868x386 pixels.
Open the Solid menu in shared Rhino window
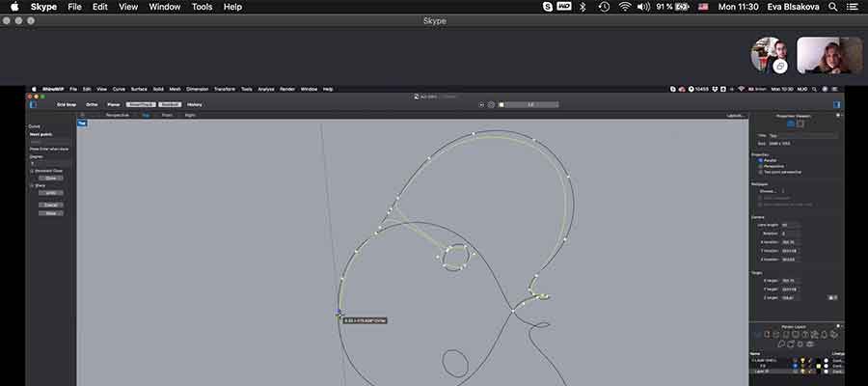(158, 89)
